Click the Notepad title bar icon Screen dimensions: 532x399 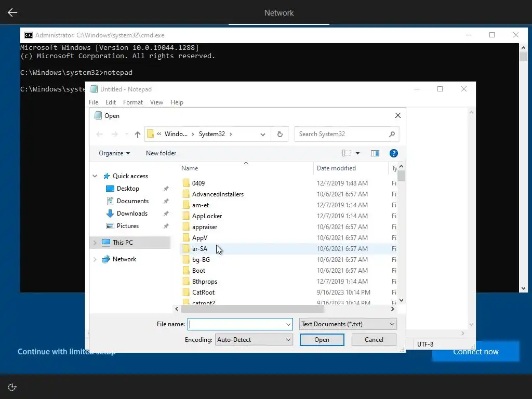tap(94, 89)
